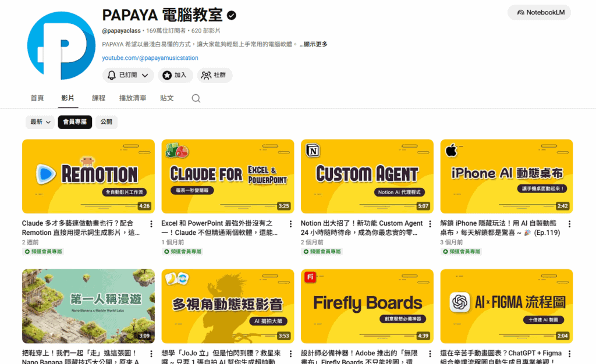
Task: Click the @papayaclass channel handle
Action: (x=121, y=31)
